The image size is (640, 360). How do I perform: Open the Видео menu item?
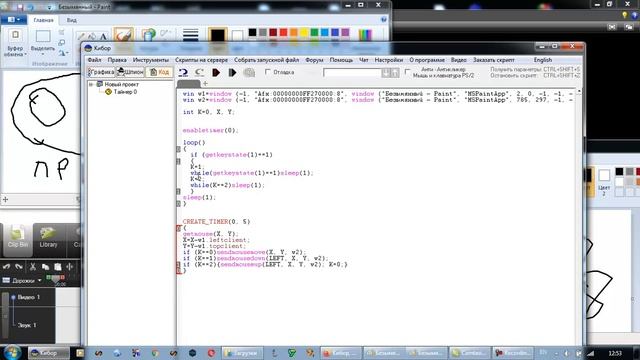coord(458,60)
